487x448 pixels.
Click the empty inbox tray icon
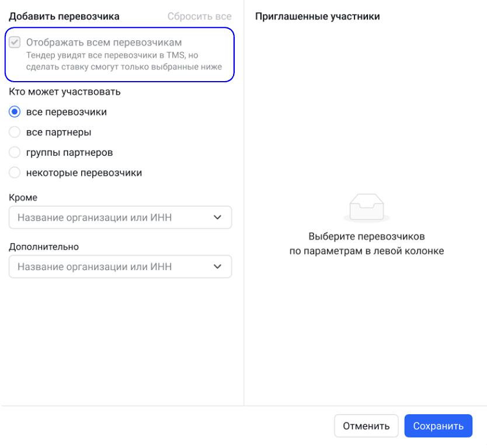point(365,207)
